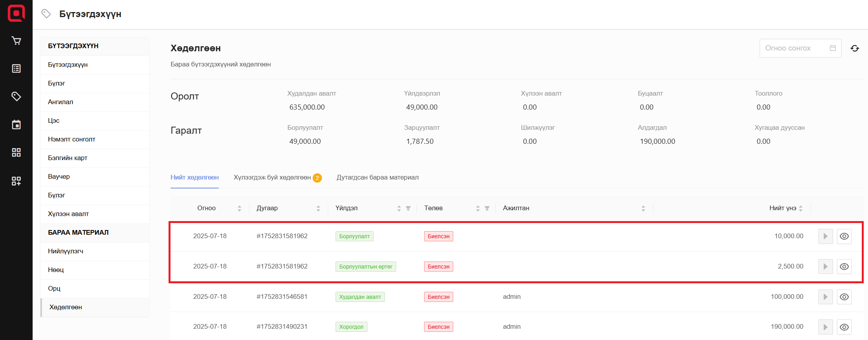Go to Бэлгийн карт menu item
The height and width of the screenshot is (340, 868).
click(x=68, y=158)
